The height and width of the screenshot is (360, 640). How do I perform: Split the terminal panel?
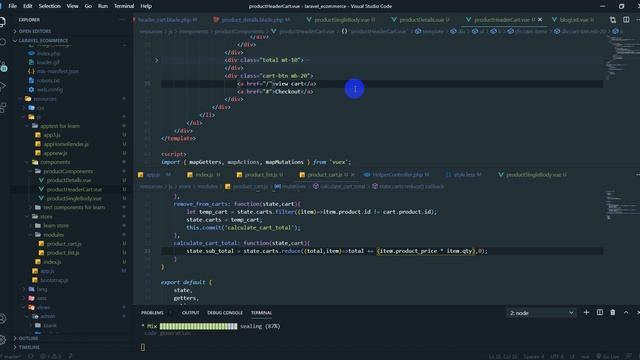600,313
